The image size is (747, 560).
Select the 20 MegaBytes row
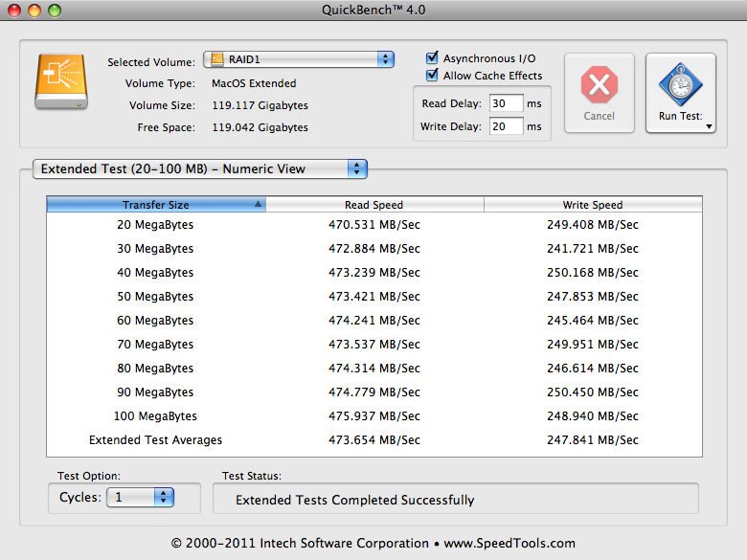click(x=374, y=224)
